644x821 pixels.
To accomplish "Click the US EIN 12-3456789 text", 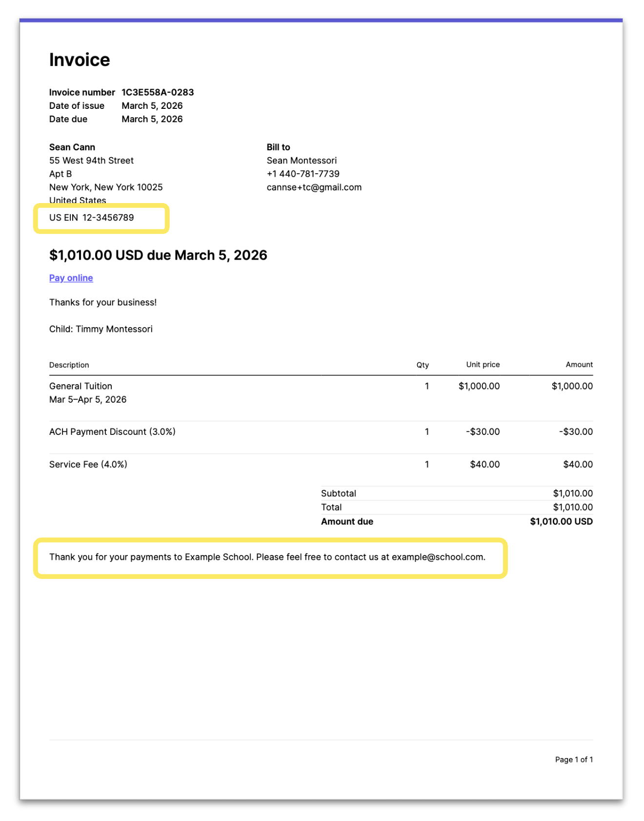I will tap(92, 218).
